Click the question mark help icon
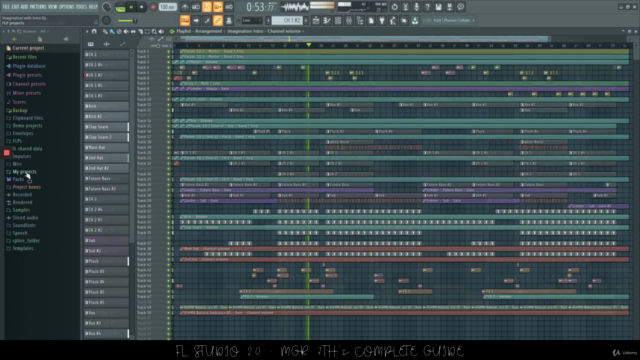Viewport: 640px width, 360px height. click(427, 7)
